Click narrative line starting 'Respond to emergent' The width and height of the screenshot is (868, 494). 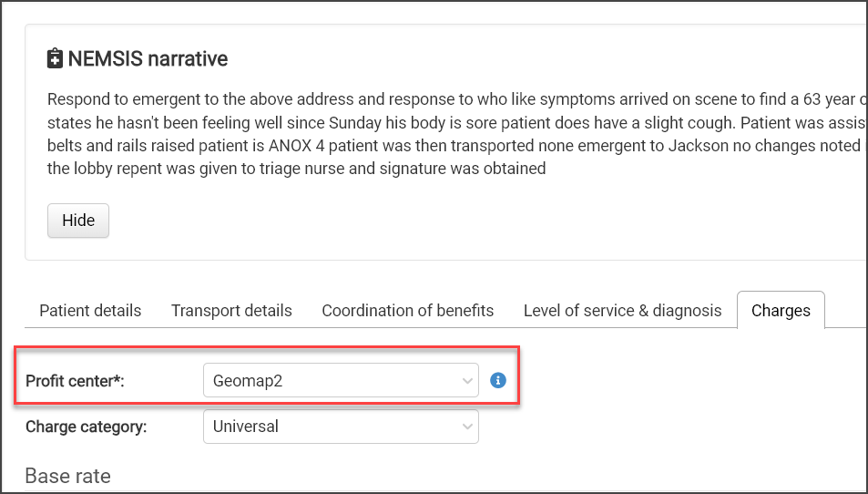[x=446, y=98]
